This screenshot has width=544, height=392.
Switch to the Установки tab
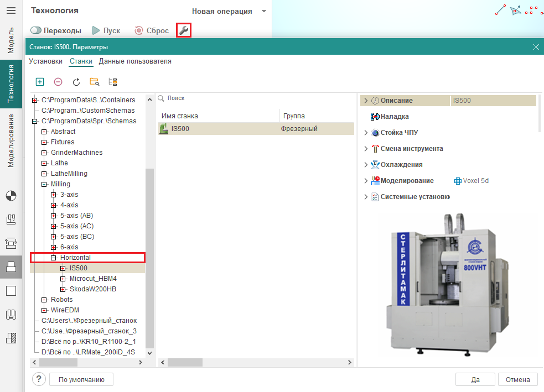click(x=45, y=61)
